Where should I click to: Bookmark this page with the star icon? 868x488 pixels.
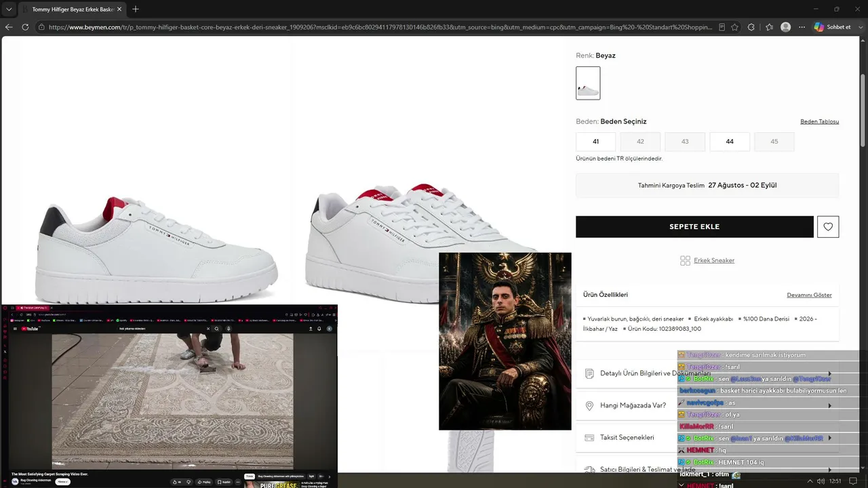pyautogui.click(x=734, y=27)
